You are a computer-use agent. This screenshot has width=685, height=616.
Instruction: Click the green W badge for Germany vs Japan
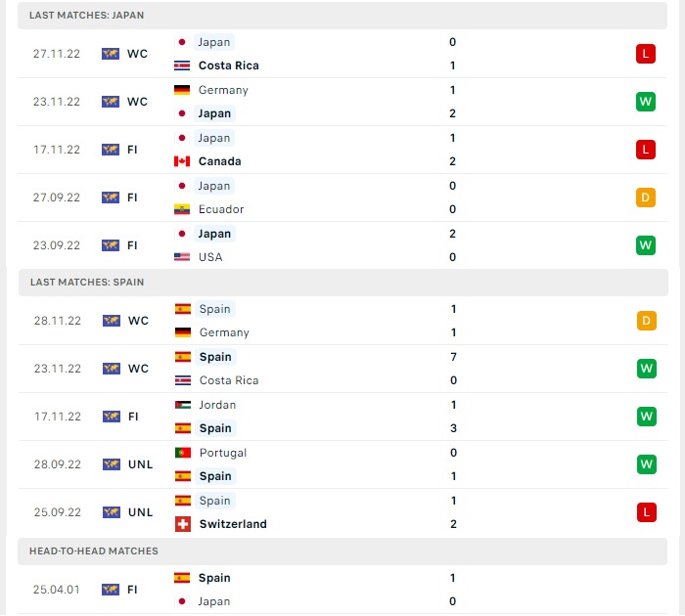(x=645, y=102)
